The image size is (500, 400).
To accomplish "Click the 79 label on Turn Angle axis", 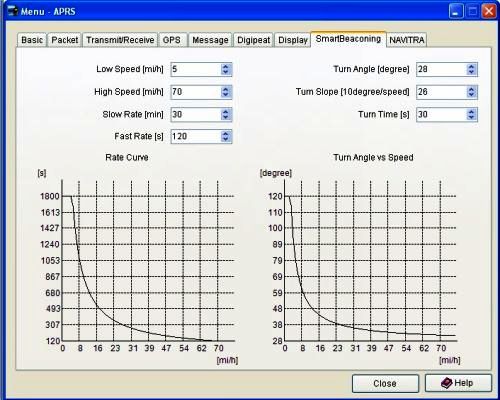I will click(277, 260).
